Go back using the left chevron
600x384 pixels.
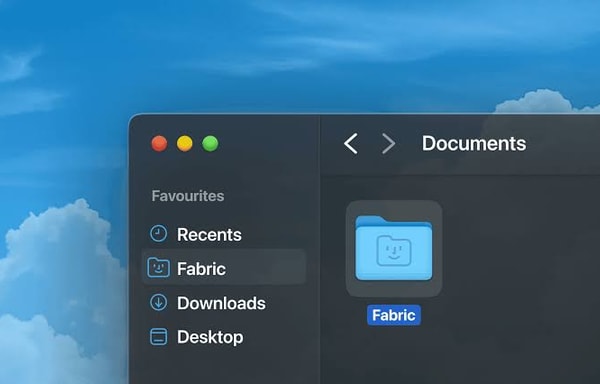coord(351,143)
